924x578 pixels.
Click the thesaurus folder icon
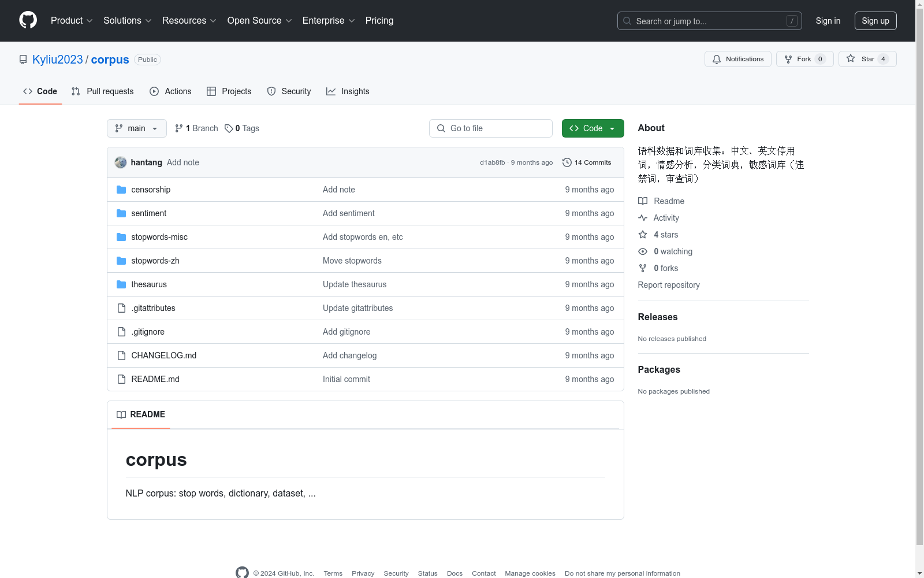(121, 284)
